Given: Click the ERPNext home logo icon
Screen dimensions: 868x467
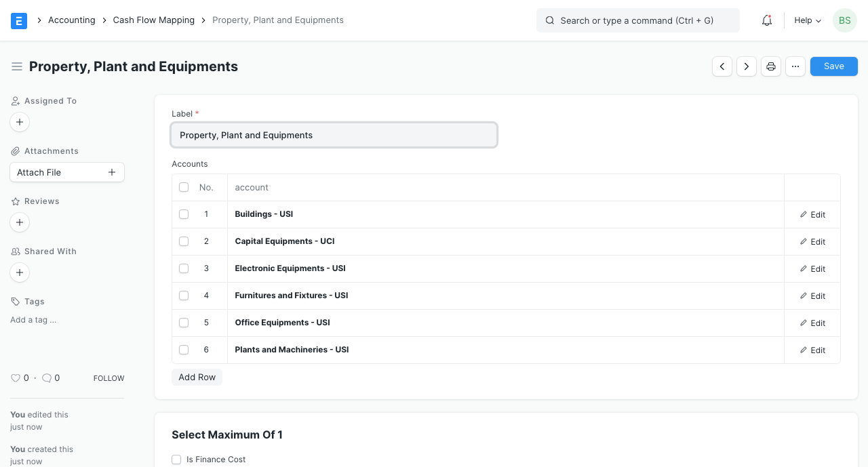Looking at the screenshot, I should [19, 20].
